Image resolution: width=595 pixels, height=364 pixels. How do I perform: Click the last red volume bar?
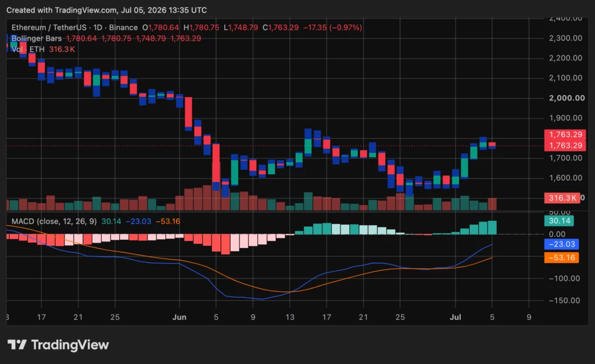(x=492, y=204)
